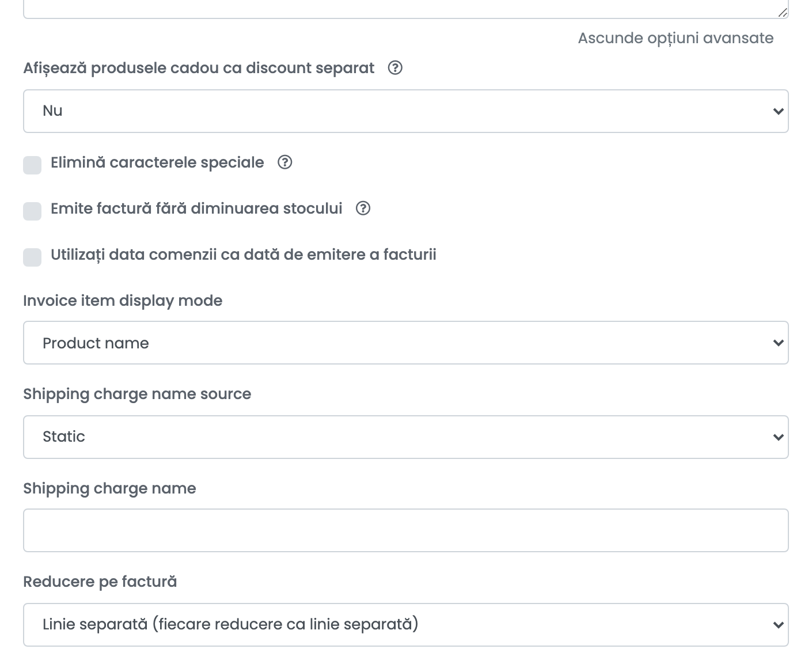Focus the 'Shipping charge name' input field
Screen dimensions: 812x668
click(406, 530)
